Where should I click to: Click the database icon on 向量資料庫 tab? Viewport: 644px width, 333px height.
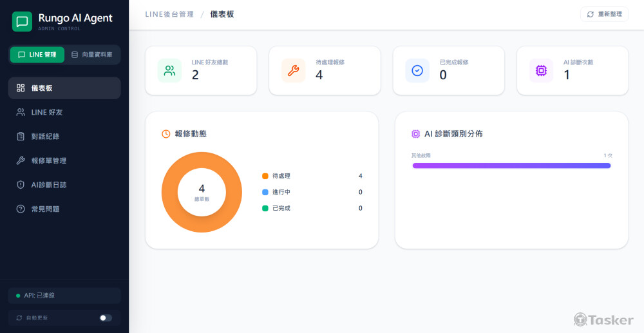pos(74,55)
